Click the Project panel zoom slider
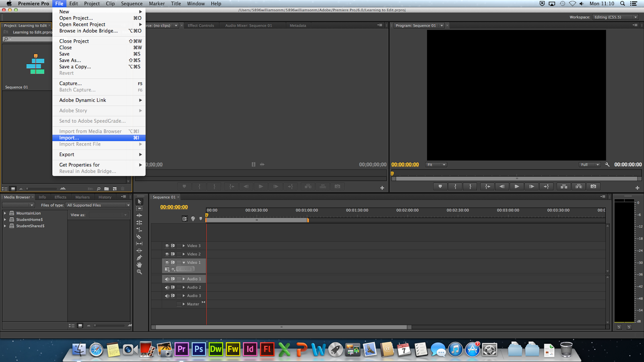The image size is (644, 362). point(42,189)
